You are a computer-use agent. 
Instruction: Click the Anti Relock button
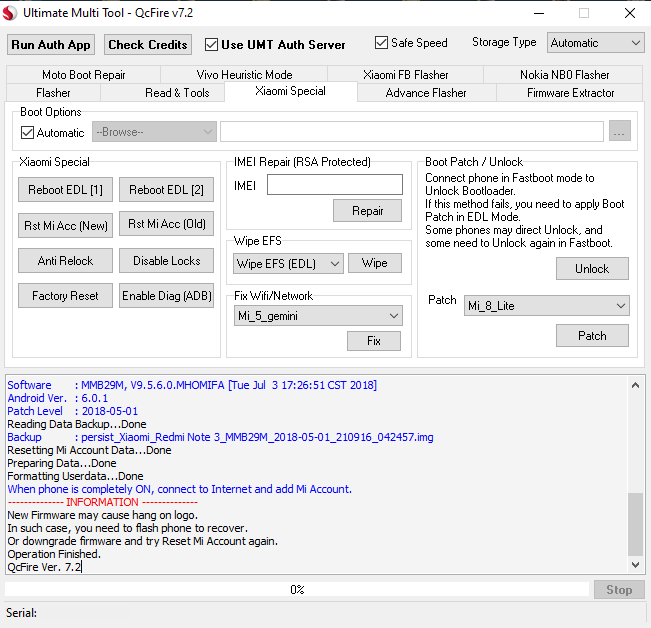click(65, 261)
